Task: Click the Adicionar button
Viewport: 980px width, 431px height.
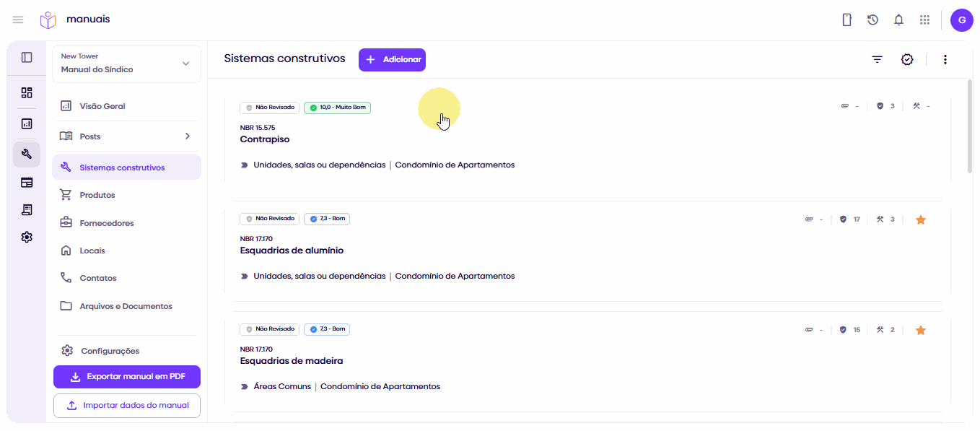Action: [x=392, y=60]
